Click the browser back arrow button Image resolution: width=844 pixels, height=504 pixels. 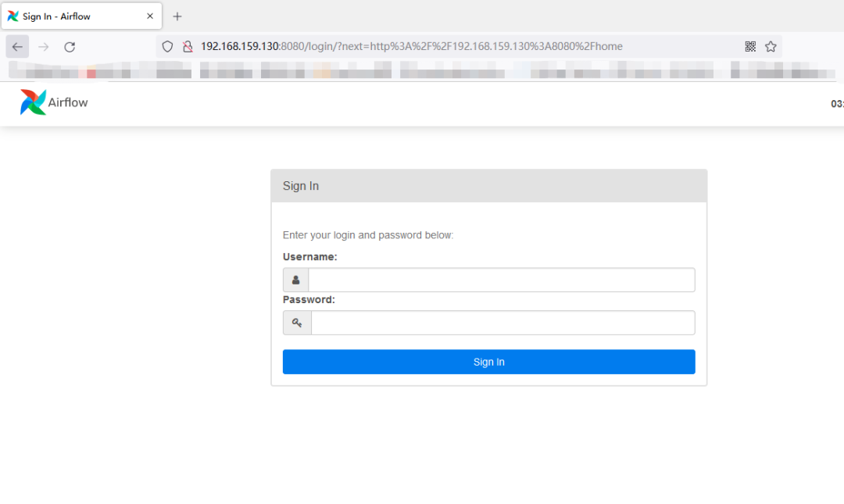[17, 47]
